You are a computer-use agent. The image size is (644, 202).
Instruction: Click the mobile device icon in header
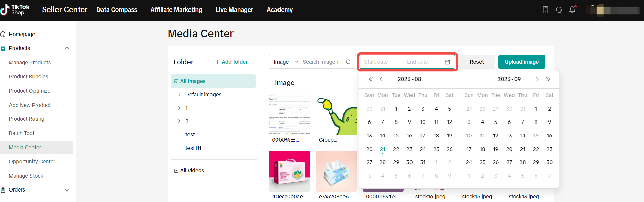click(x=545, y=10)
